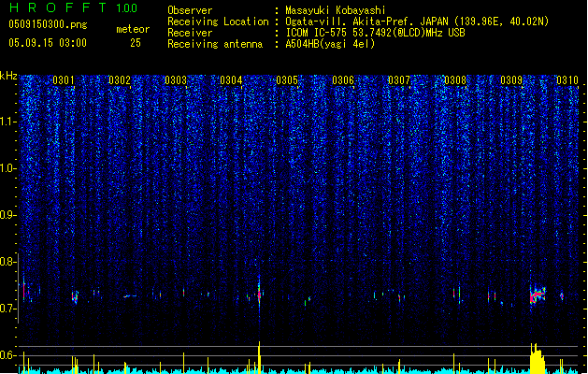Click the 0303 time marker
Viewport: 588px width, 374px height.
[176, 80]
